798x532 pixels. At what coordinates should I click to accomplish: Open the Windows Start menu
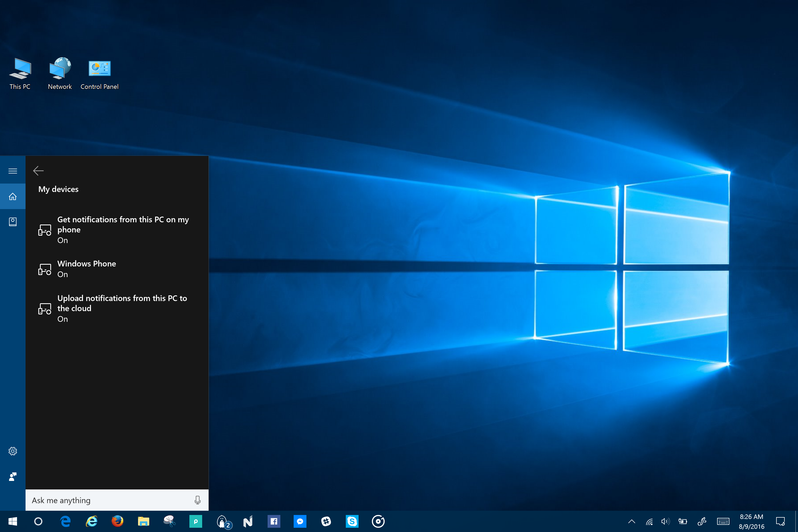(13, 521)
